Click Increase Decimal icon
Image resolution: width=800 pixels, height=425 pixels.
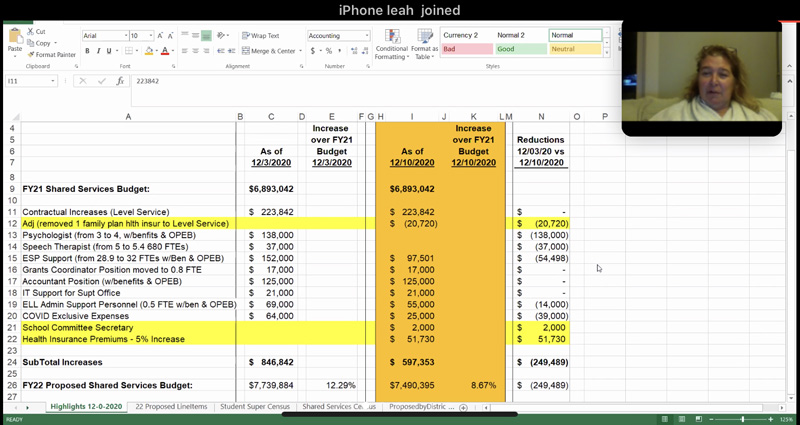355,51
